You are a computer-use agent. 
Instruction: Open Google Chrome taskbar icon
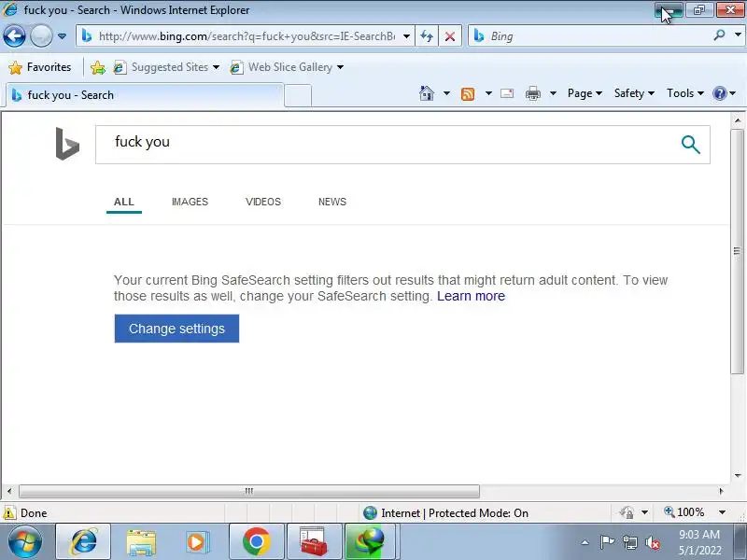256,542
